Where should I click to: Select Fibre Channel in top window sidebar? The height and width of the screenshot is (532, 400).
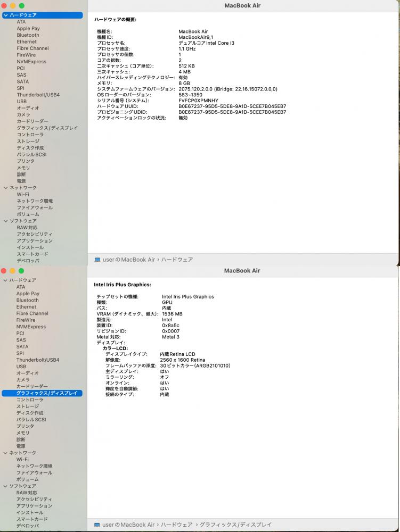(x=32, y=48)
